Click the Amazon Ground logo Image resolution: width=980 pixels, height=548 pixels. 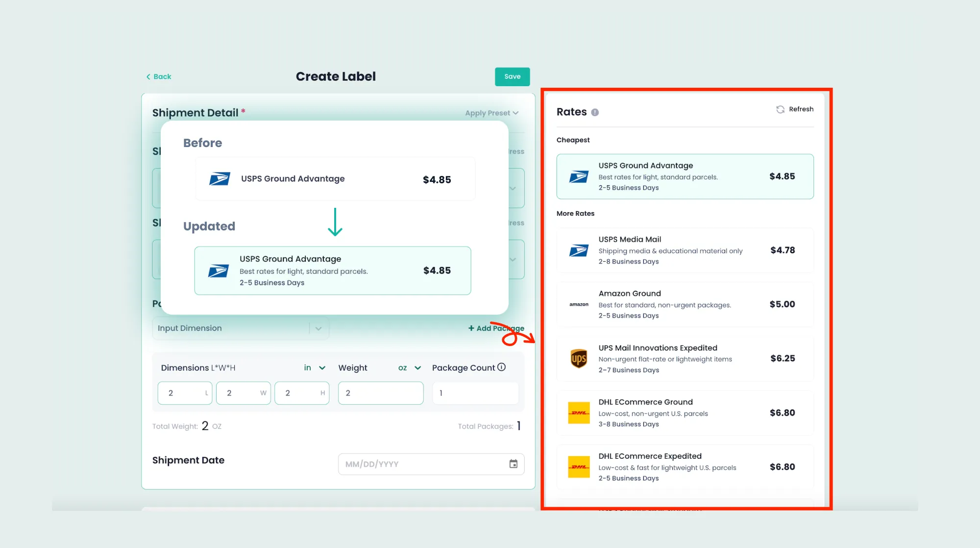coord(579,304)
